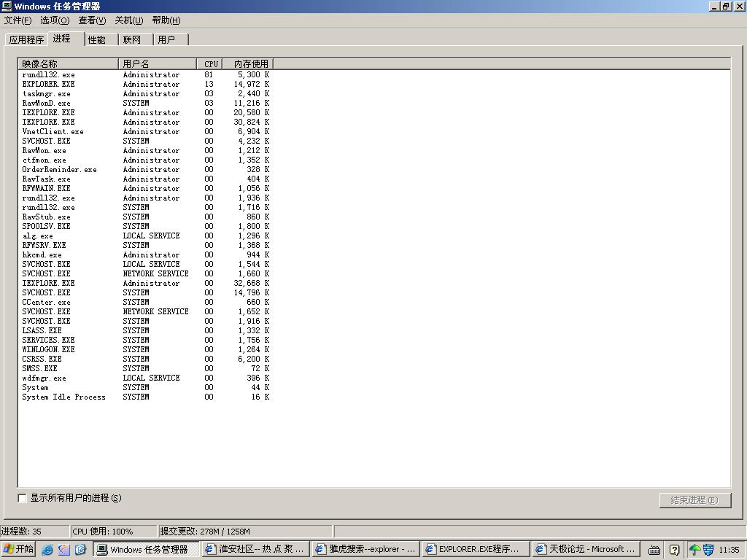Select SVCHOST.EXE using 14,796 K memory
This screenshot has width=747, height=560.
point(146,293)
